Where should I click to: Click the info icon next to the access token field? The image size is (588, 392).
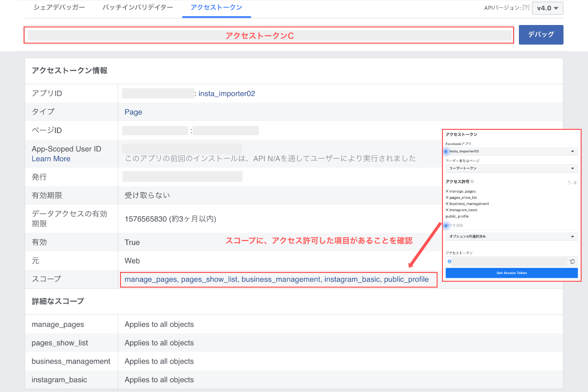(x=449, y=261)
